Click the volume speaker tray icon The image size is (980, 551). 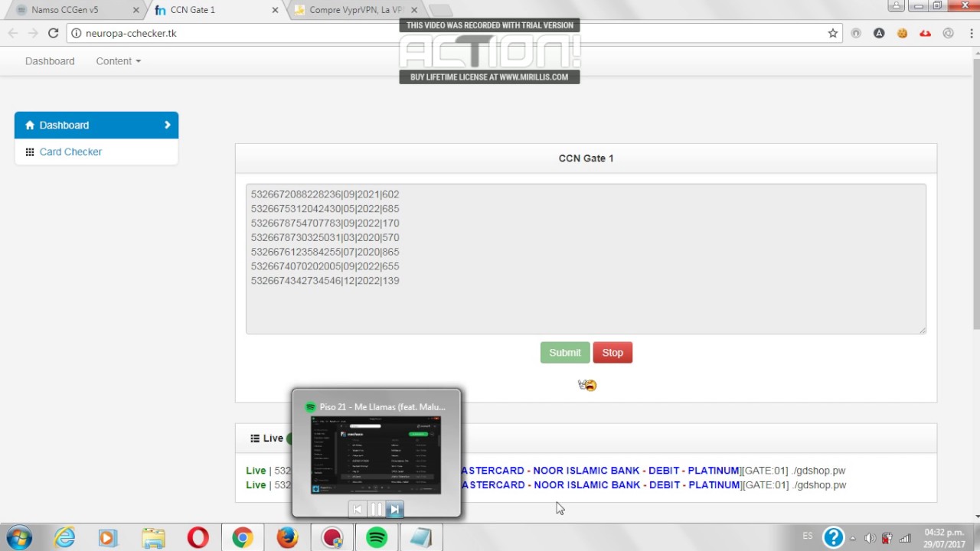pyautogui.click(x=870, y=538)
